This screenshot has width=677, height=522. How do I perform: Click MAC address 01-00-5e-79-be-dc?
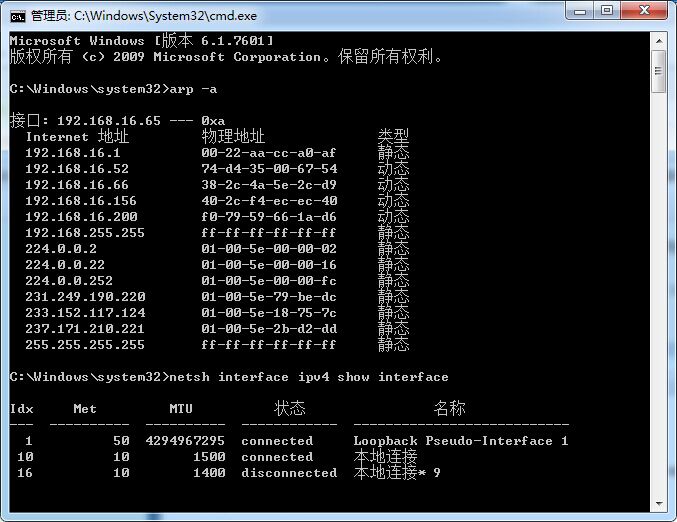(269, 297)
